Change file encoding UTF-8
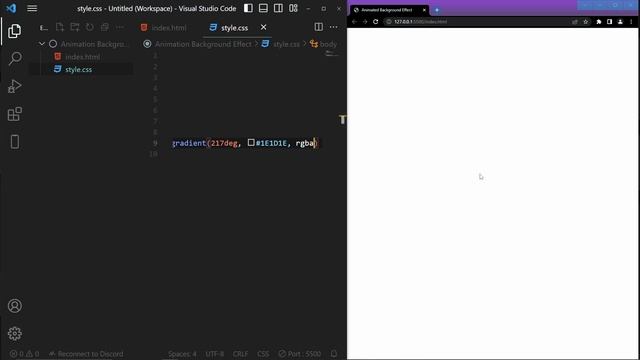Image resolution: width=640 pixels, height=360 pixels. pyautogui.click(x=215, y=354)
